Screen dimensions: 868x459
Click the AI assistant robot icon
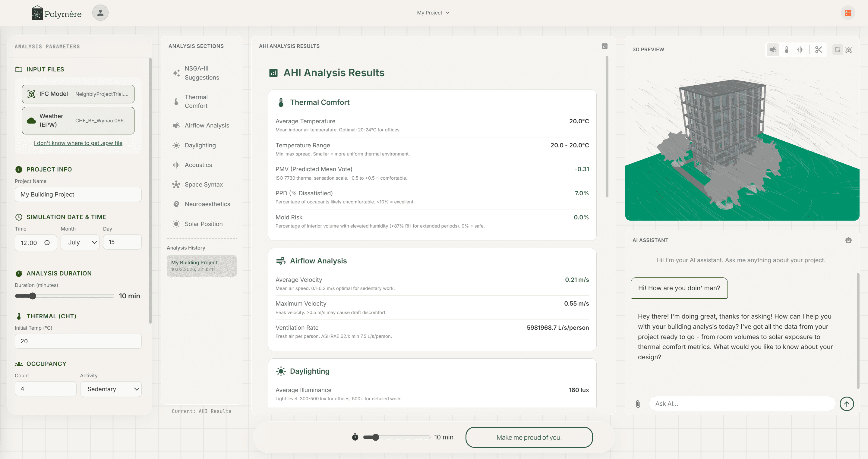point(848,240)
